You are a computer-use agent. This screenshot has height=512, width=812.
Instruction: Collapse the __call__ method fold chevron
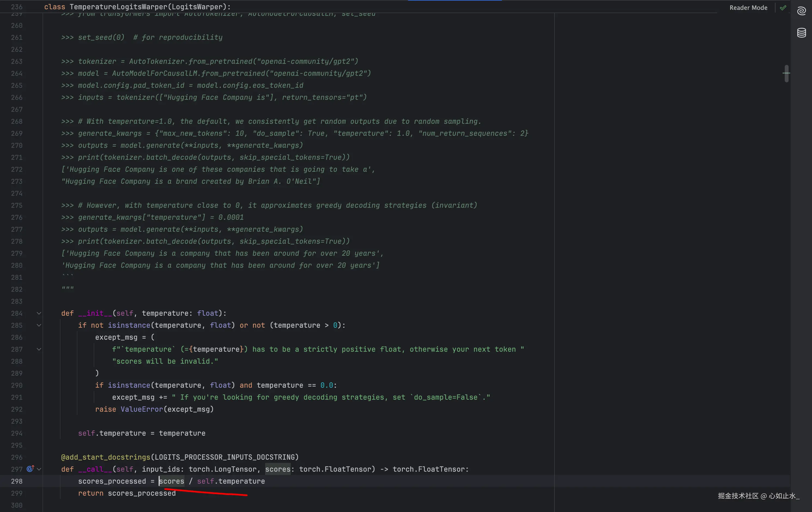(39, 469)
